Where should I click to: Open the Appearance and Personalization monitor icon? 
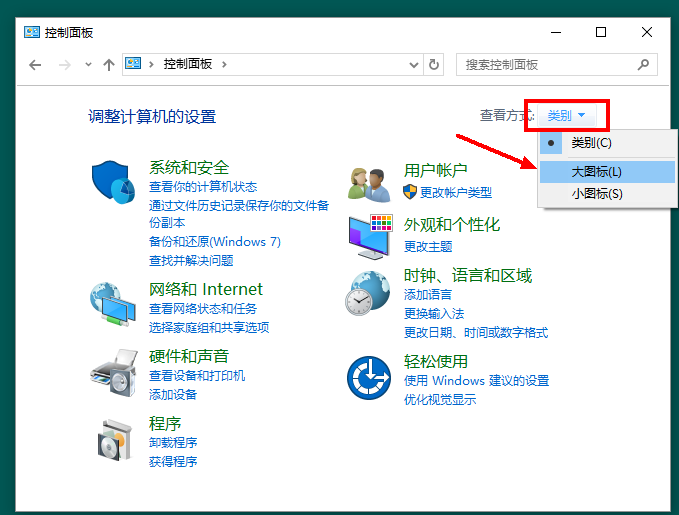[x=368, y=236]
